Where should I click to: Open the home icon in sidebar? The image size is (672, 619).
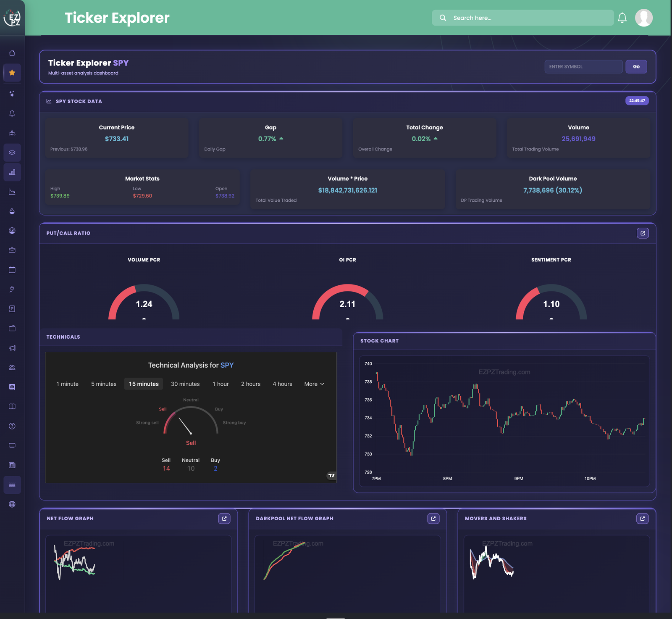pyautogui.click(x=12, y=53)
